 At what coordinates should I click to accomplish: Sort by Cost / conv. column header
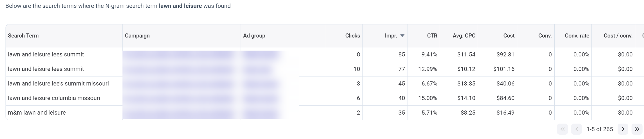point(618,36)
